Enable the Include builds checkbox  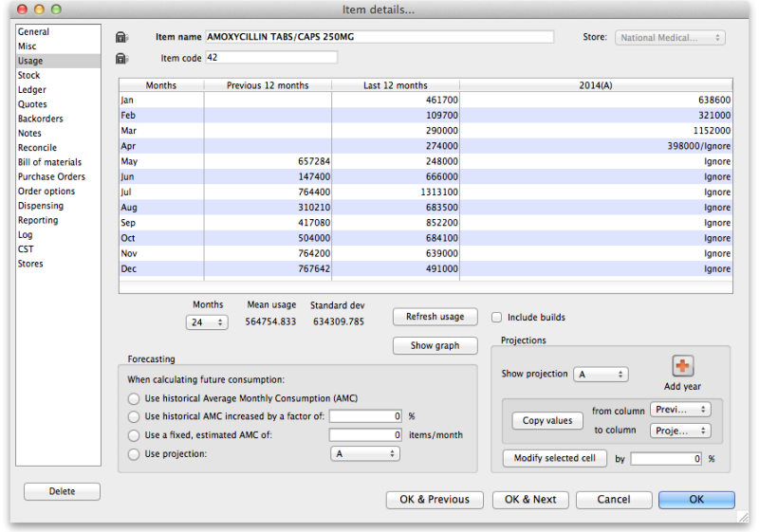(x=497, y=317)
